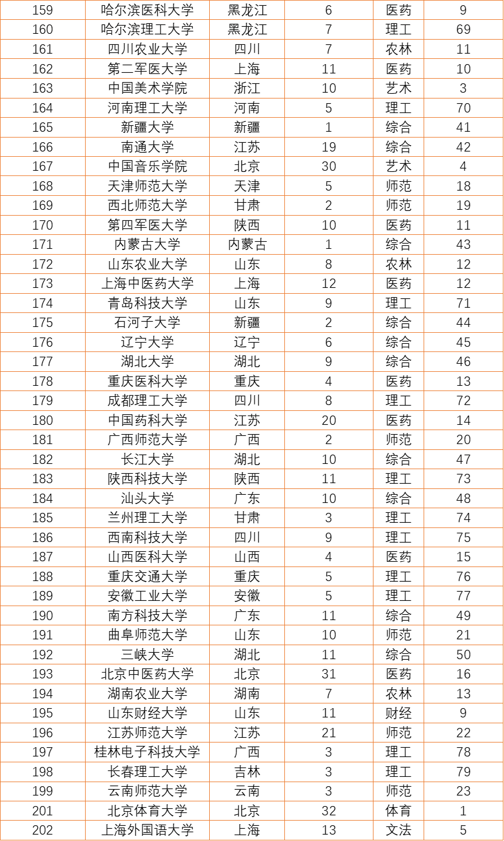Select the cell 北京体育大学
The image size is (504, 841).
coord(147,811)
